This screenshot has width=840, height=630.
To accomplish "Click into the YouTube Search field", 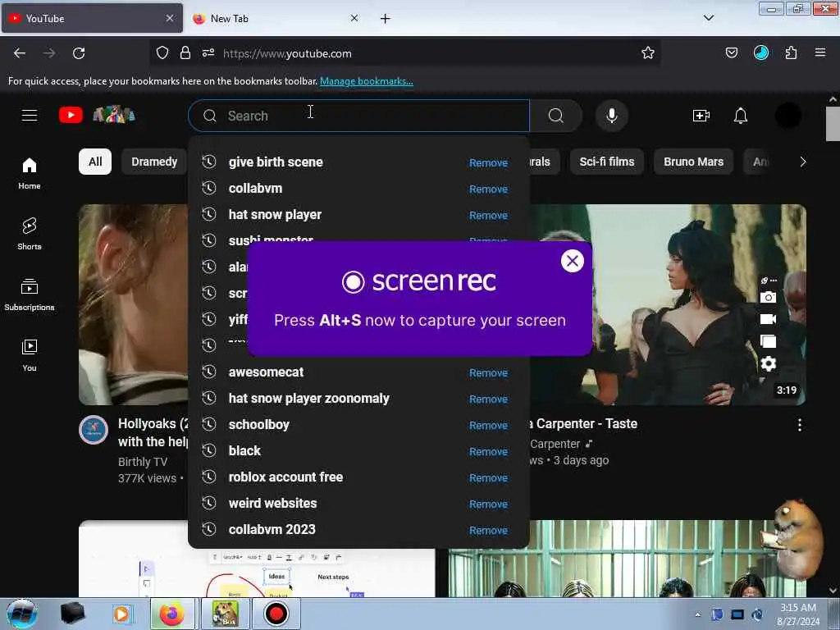I will click(x=359, y=116).
